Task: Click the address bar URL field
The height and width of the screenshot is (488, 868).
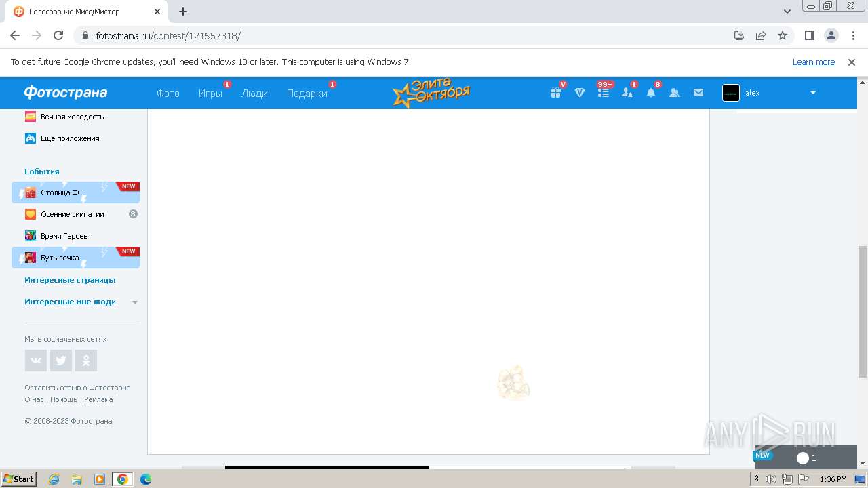Action: 400,35
